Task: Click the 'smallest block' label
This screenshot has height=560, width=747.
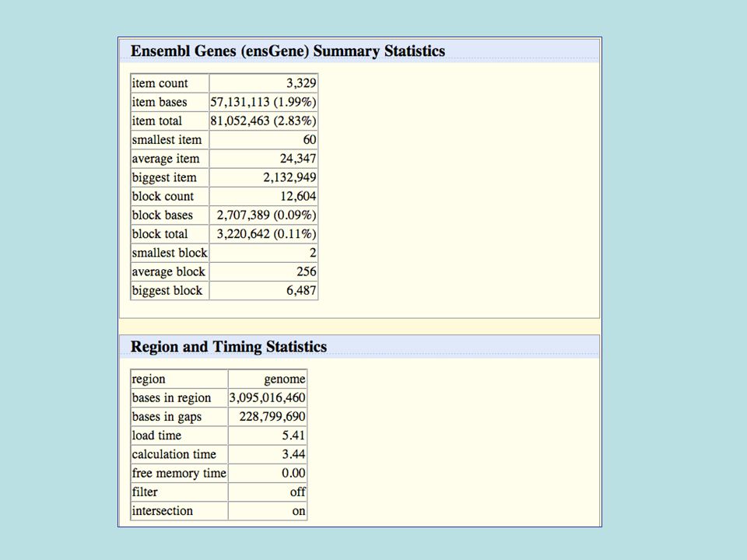Action: [170, 253]
